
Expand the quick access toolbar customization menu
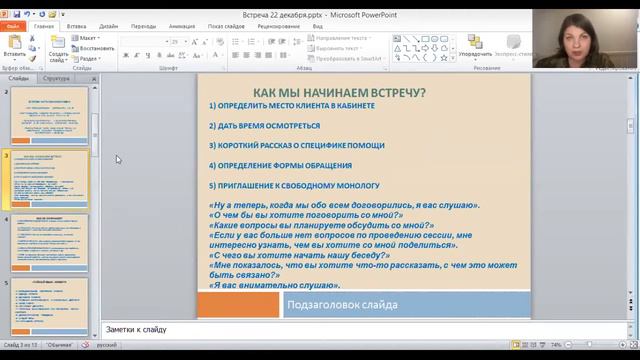point(63,15)
